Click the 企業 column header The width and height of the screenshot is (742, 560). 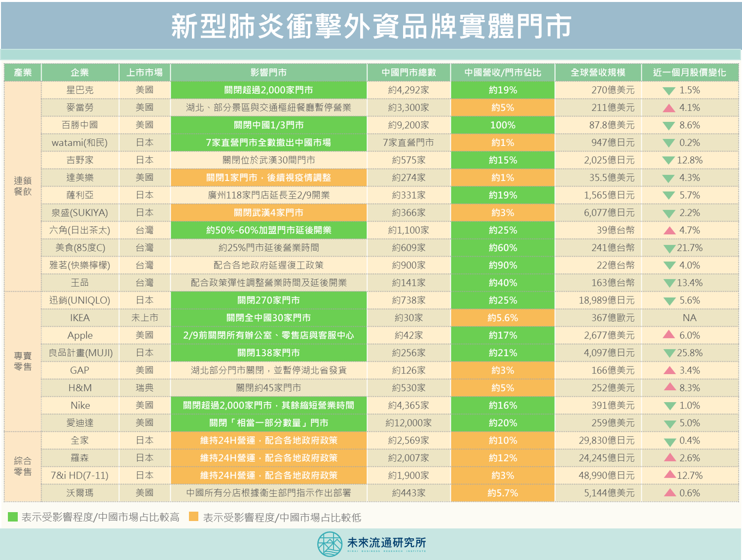click(x=80, y=73)
